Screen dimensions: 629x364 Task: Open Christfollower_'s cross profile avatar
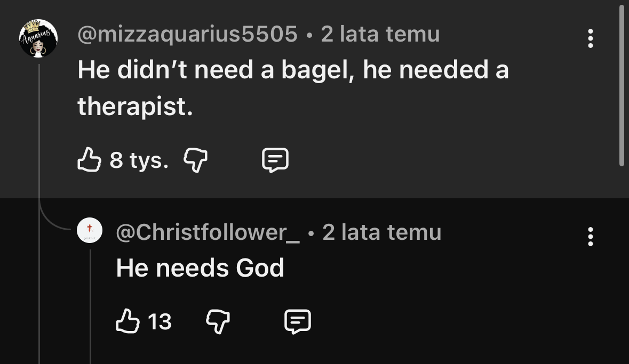90,230
